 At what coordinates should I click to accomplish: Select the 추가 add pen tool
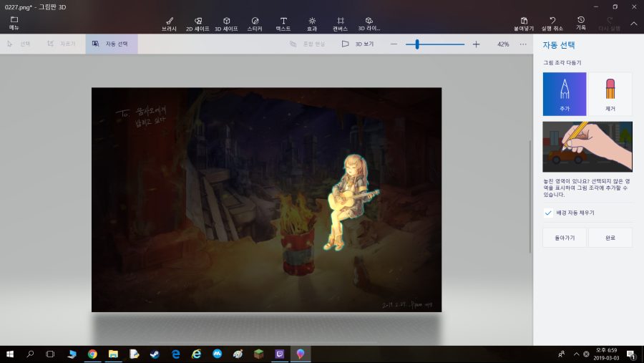565,94
